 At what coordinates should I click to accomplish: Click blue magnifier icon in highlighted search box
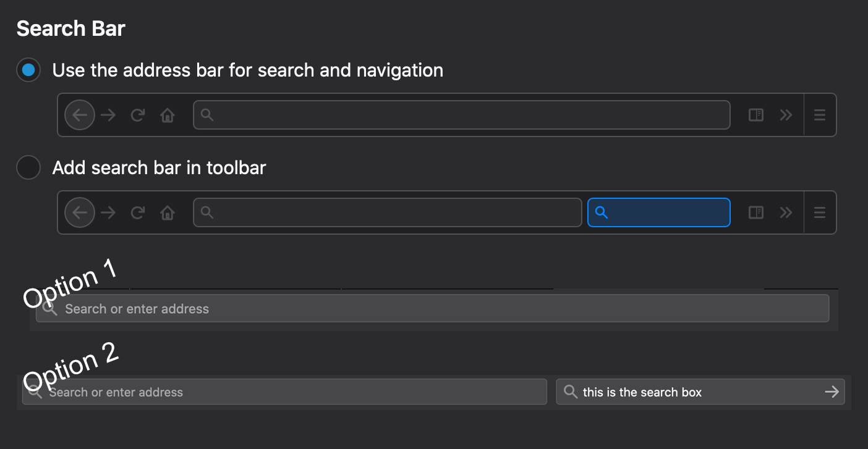click(x=601, y=212)
